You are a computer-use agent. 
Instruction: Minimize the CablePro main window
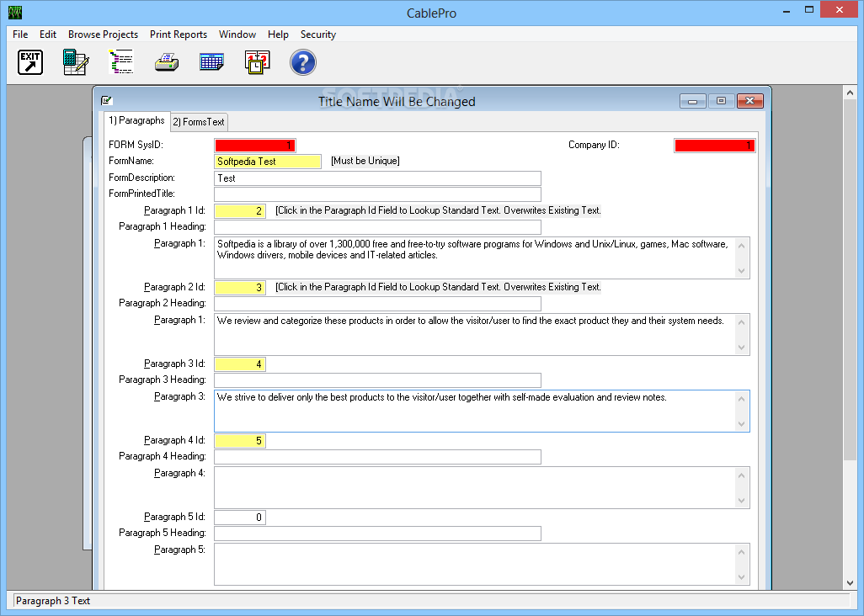(787, 10)
